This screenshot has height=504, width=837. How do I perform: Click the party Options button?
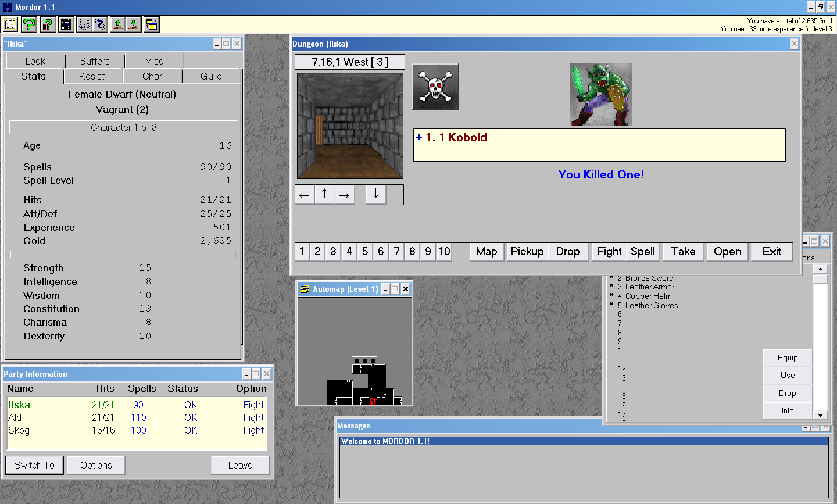point(96,465)
